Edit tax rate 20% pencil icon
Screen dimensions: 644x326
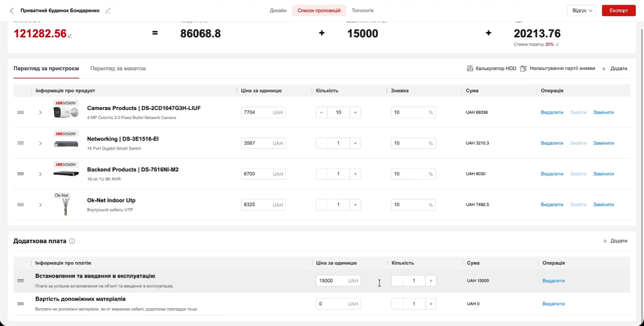[x=558, y=45]
